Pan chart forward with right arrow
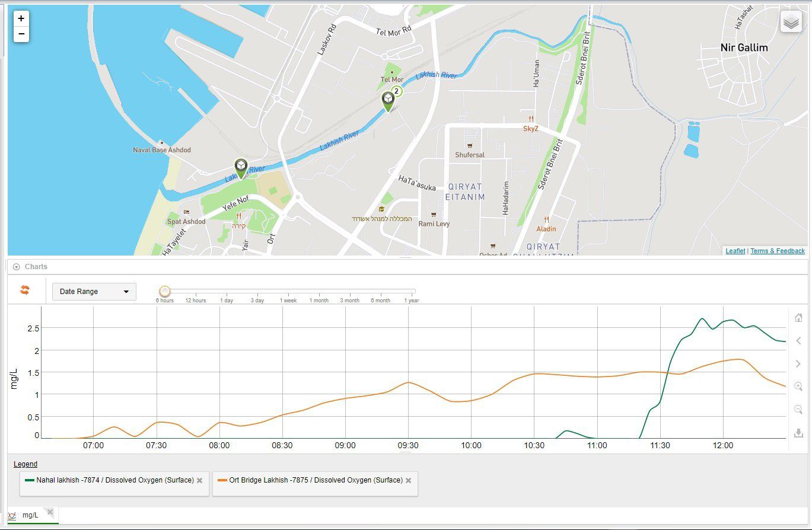 click(x=798, y=363)
